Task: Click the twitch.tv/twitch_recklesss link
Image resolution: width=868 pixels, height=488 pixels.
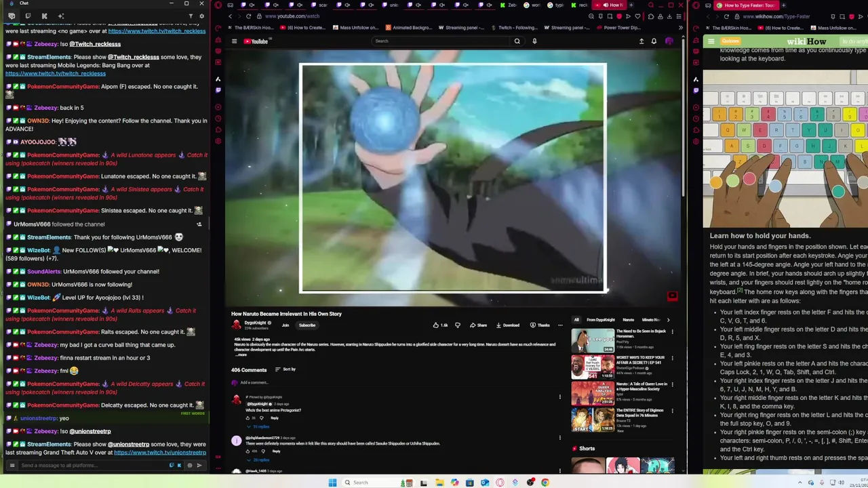Action: [x=56, y=74]
